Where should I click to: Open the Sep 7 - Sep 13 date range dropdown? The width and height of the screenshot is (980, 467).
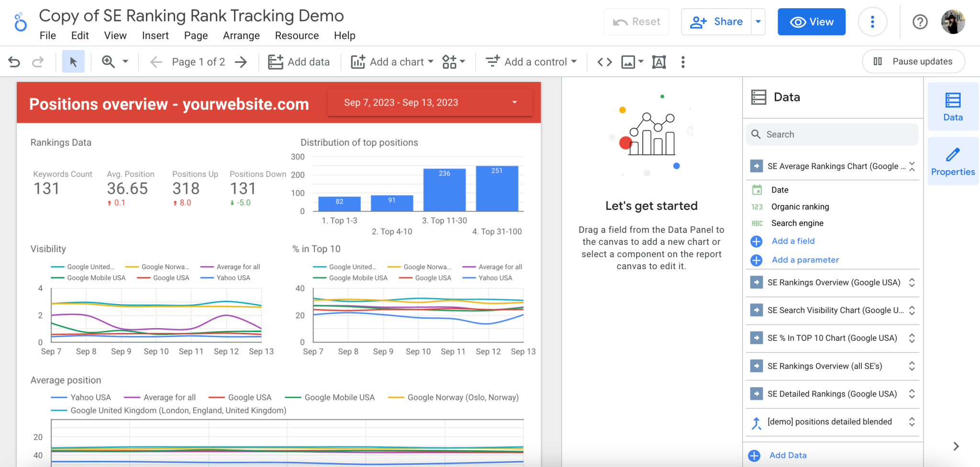pos(514,102)
